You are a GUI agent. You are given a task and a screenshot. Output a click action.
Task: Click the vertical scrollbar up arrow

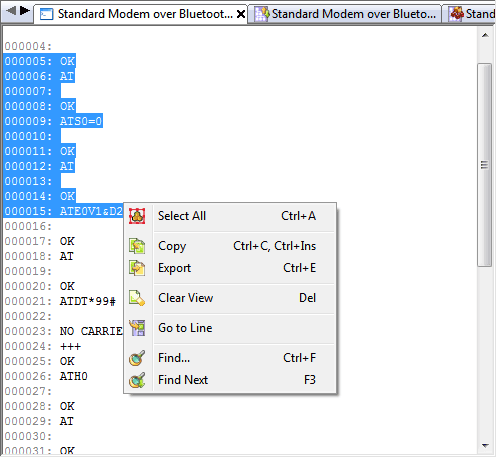coord(485,35)
